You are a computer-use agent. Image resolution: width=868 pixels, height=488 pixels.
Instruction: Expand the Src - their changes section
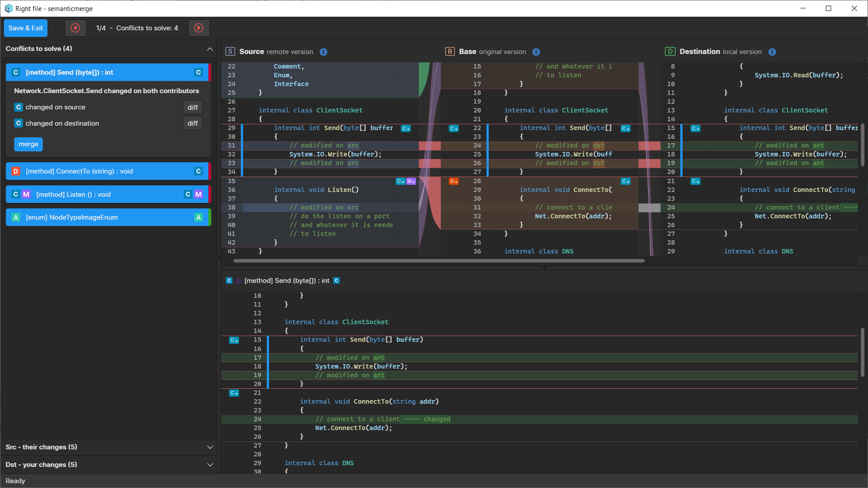[x=210, y=447]
